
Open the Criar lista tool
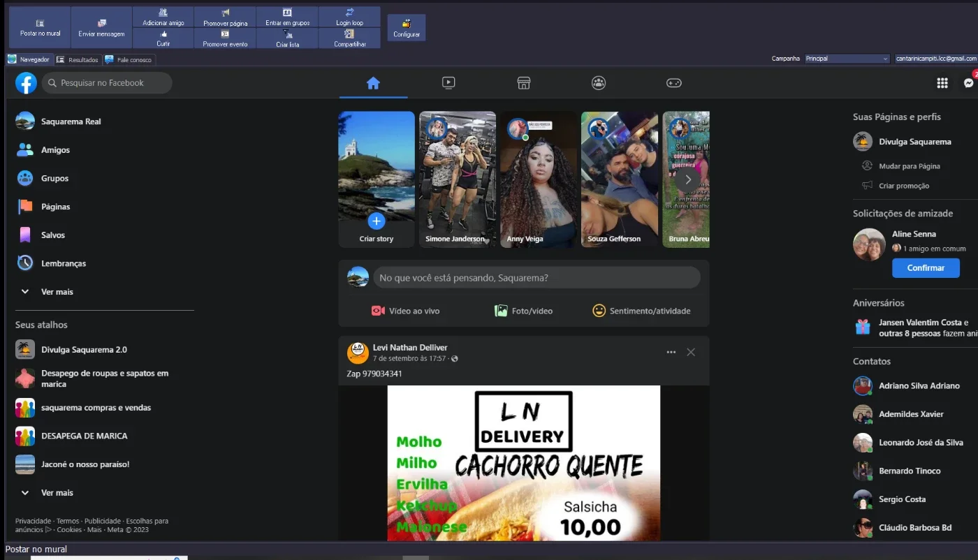[x=287, y=38]
